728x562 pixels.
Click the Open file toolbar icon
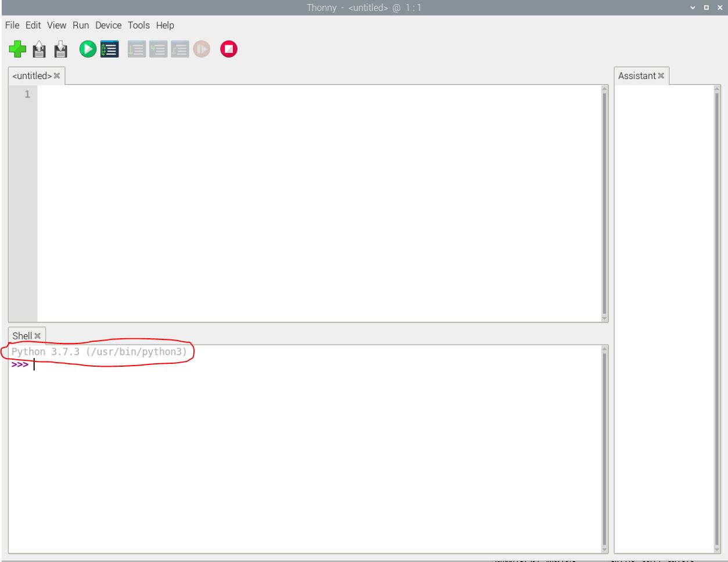[x=40, y=49]
